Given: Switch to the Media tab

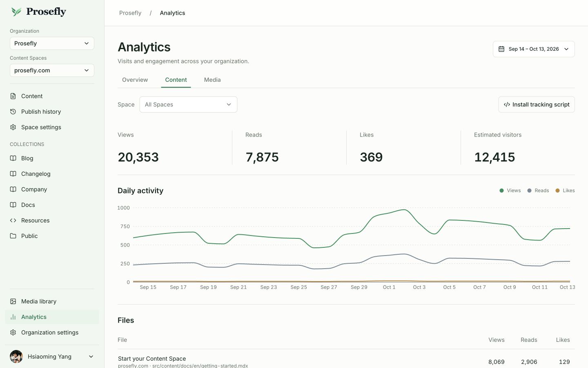Looking at the screenshot, I should point(212,80).
